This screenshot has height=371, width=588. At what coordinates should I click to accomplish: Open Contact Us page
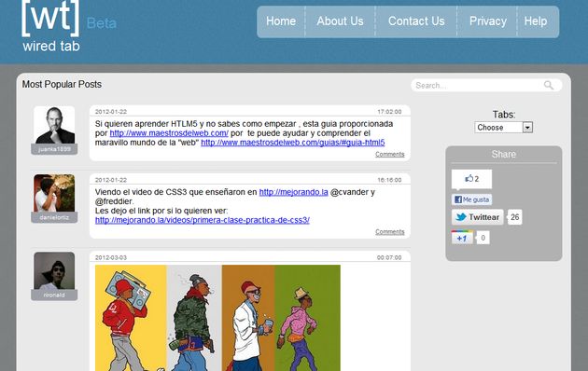pos(416,21)
